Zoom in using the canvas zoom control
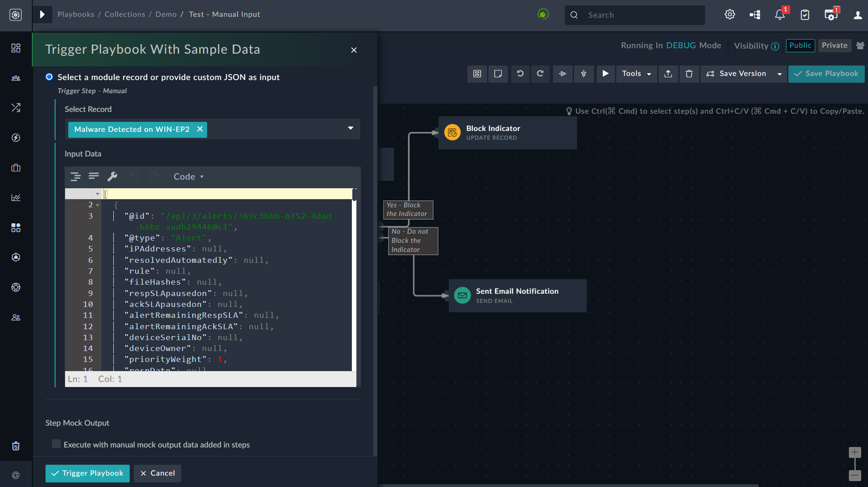Viewport: 868px width, 487px height. pos(854,452)
